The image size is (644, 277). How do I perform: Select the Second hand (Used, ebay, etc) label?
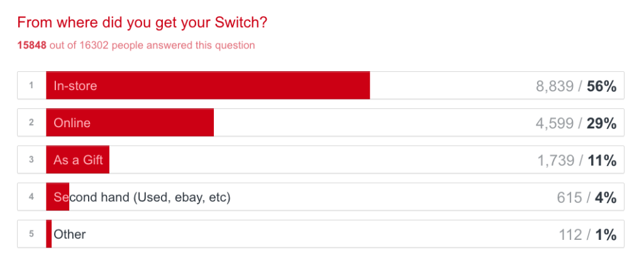[142, 197]
